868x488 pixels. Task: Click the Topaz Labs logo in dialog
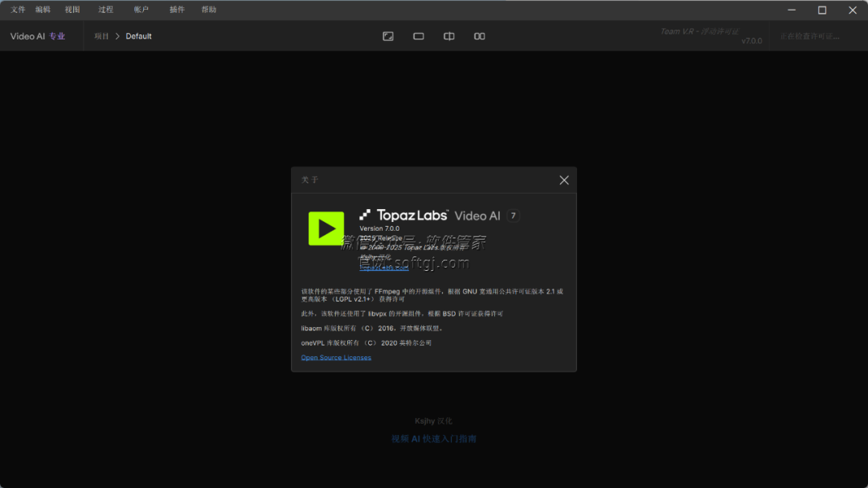[404, 215]
